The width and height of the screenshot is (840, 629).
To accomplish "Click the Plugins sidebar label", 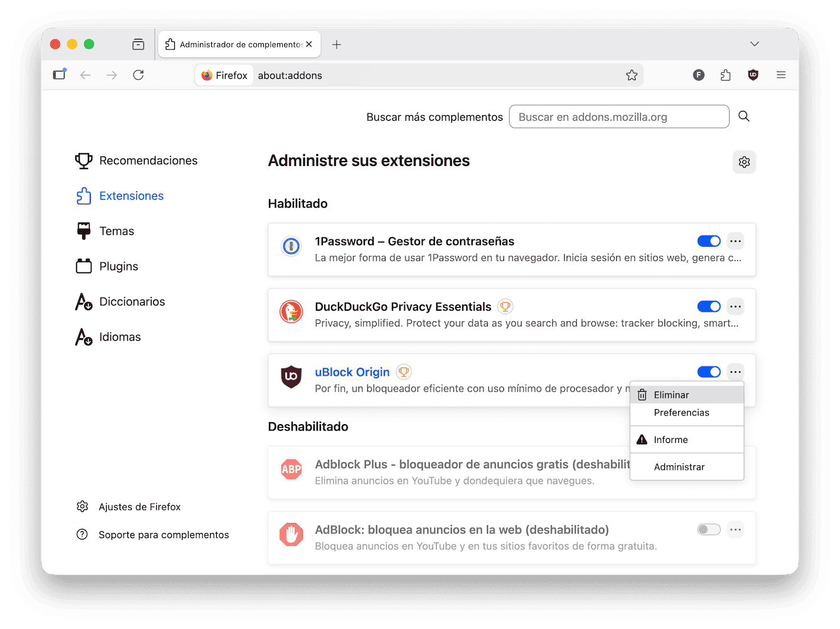I will pos(118,266).
